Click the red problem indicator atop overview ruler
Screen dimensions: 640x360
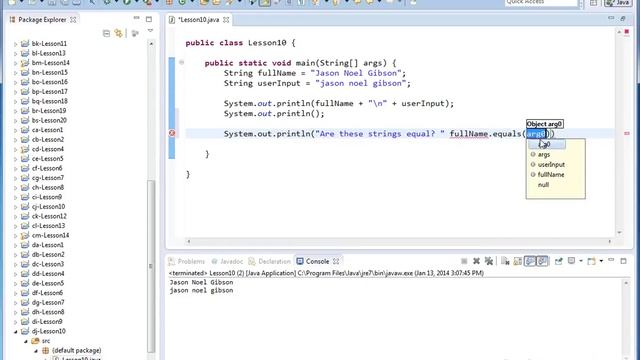click(x=627, y=32)
